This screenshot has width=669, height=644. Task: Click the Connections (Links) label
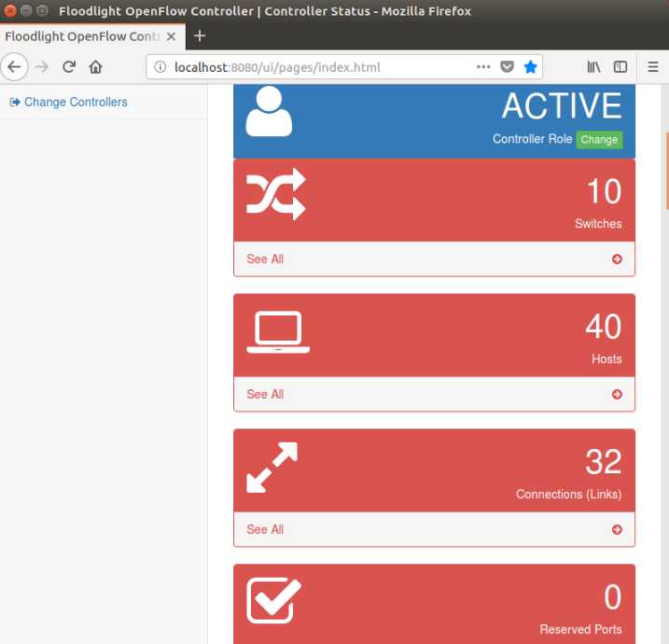(x=569, y=495)
